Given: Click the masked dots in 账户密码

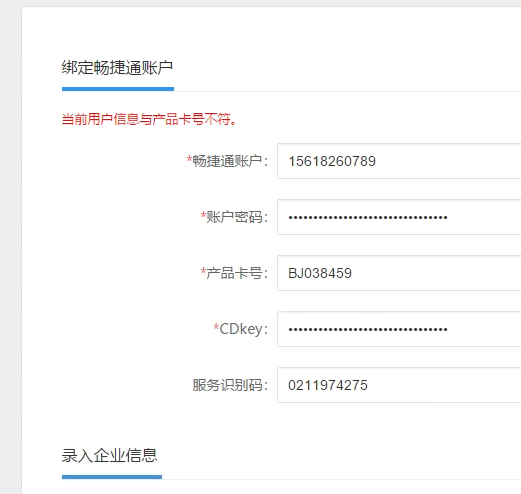Looking at the screenshot, I should pyautogui.click(x=368, y=218).
